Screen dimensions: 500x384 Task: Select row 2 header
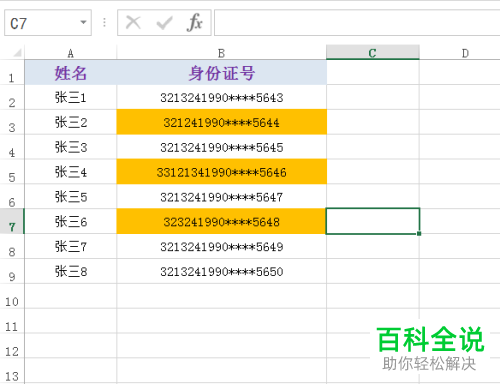point(12,97)
